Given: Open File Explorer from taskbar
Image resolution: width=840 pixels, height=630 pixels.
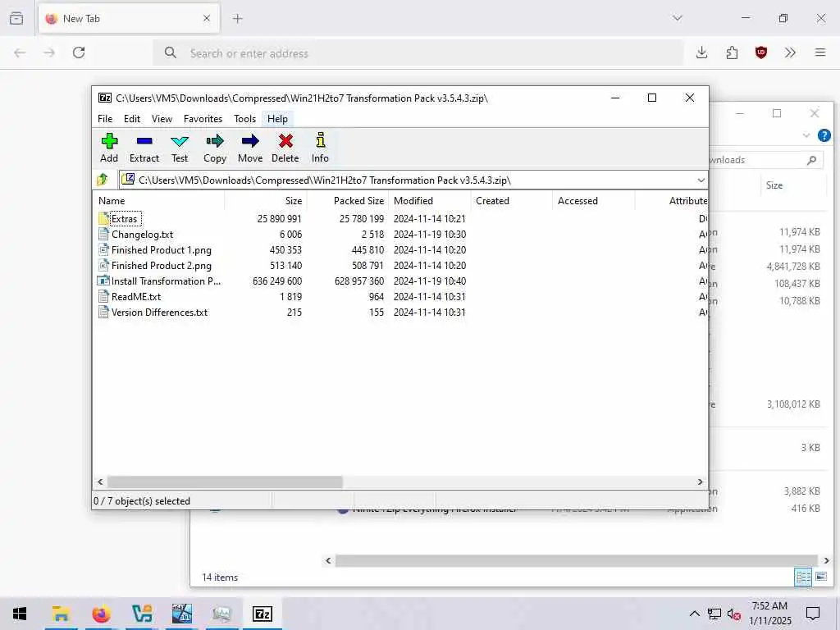Looking at the screenshot, I should click(x=61, y=614).
